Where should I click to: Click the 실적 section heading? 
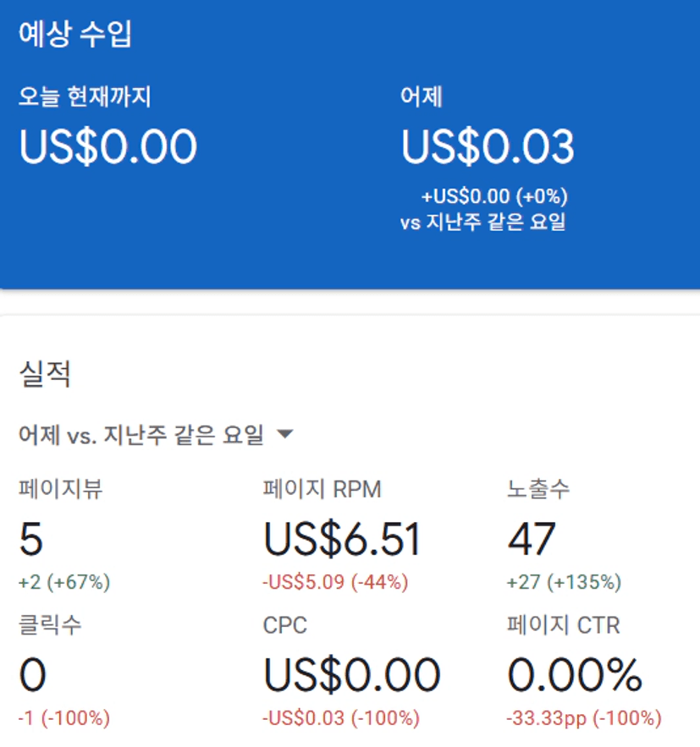click(x=45, y=374)
